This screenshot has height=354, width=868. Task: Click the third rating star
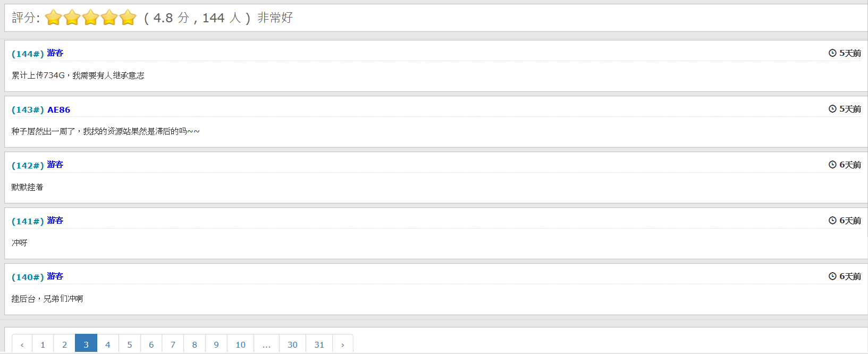point(91,18)
